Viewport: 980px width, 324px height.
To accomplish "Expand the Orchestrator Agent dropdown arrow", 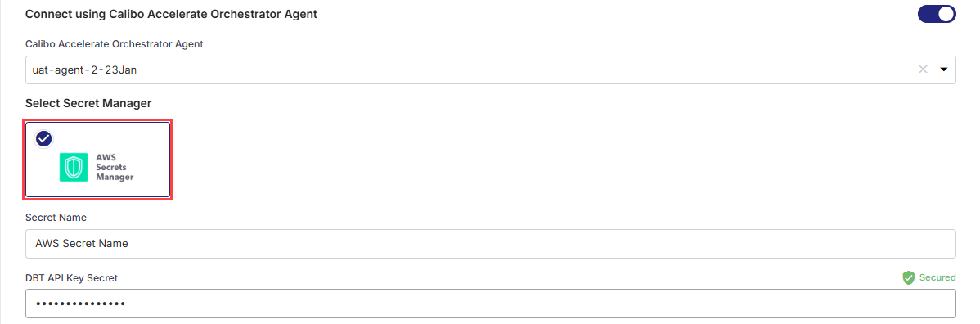I will point(944,70).
